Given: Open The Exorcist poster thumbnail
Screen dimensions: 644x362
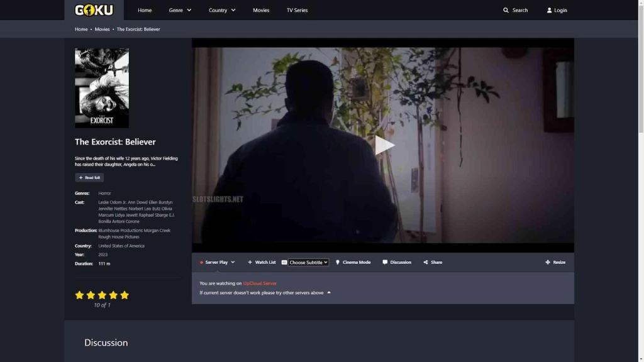Looking at the screenshot, I should [x=102, y=88].
